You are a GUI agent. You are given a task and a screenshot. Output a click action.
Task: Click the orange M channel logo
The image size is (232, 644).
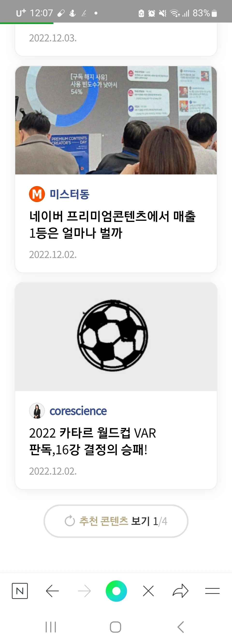click(37, 194)
